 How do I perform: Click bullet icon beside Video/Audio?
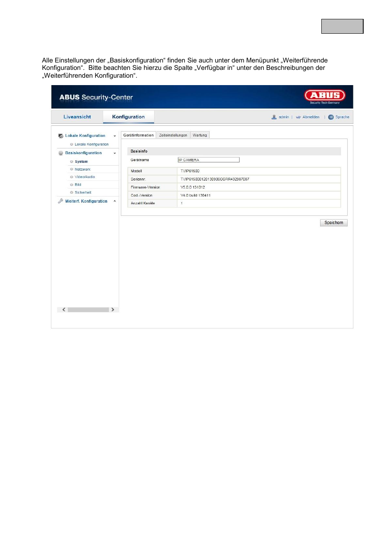pyautogui.click(x=71, y=177)
